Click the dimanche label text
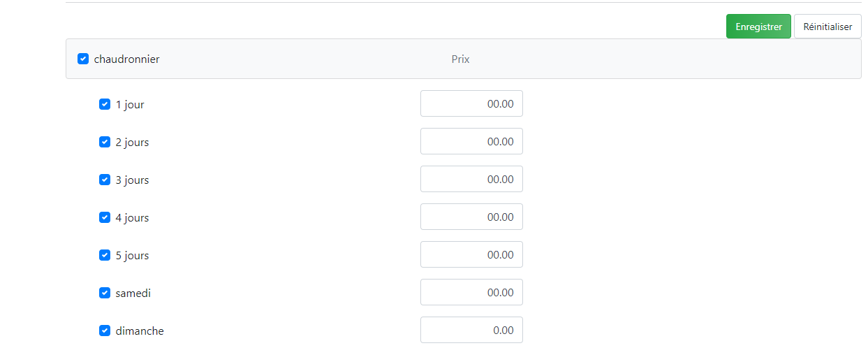Viewport: 868px width, 348px height. tap(140, 331)
